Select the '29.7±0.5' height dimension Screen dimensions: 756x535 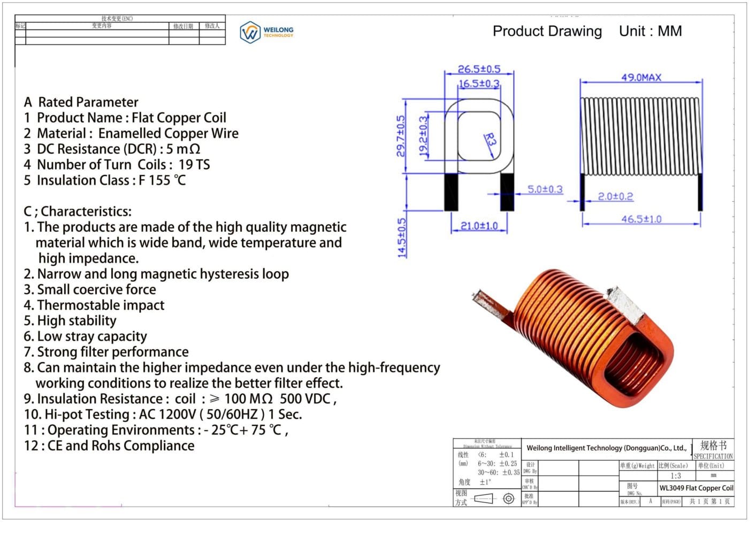(x=400, y=136)
